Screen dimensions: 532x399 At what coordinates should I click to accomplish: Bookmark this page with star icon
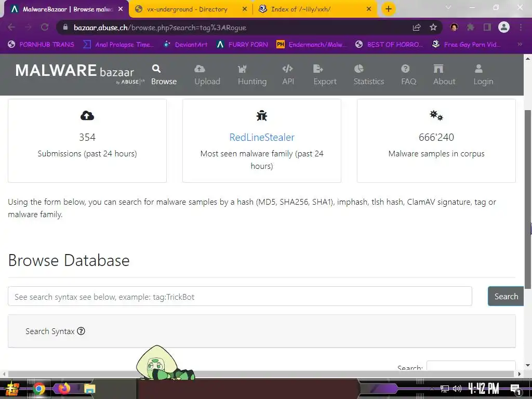(433, 28)
